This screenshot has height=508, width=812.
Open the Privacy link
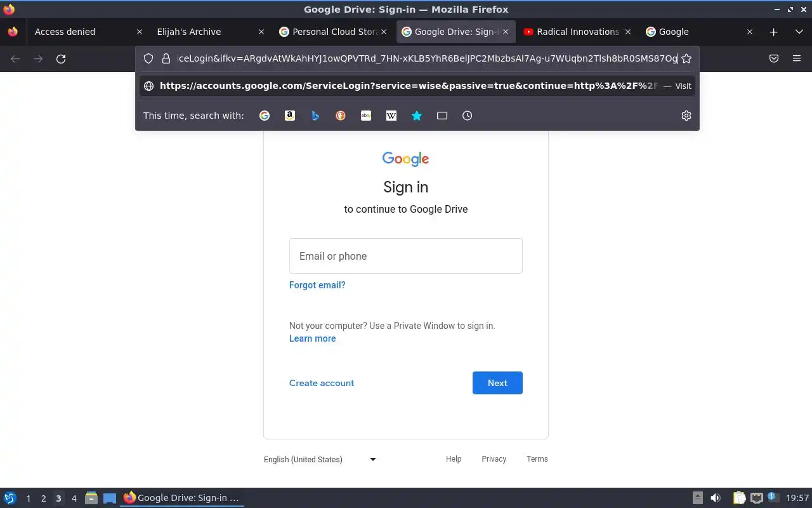tap(494, 459)
